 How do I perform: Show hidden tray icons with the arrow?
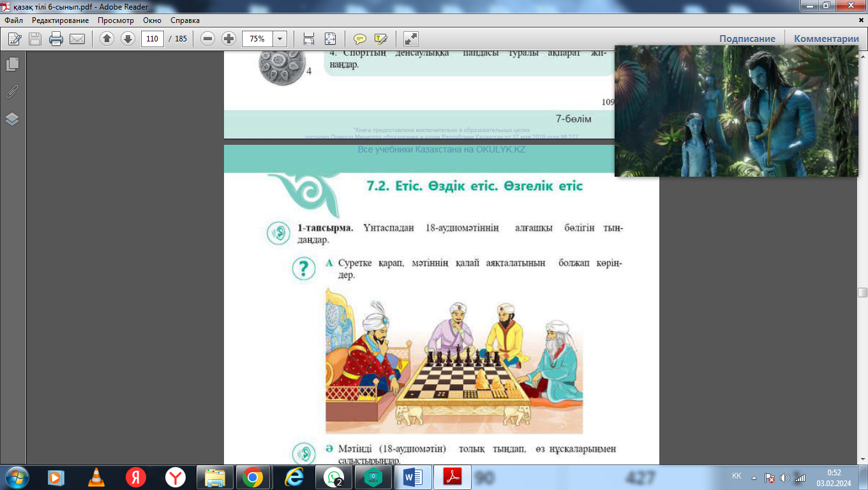[754, 477]
